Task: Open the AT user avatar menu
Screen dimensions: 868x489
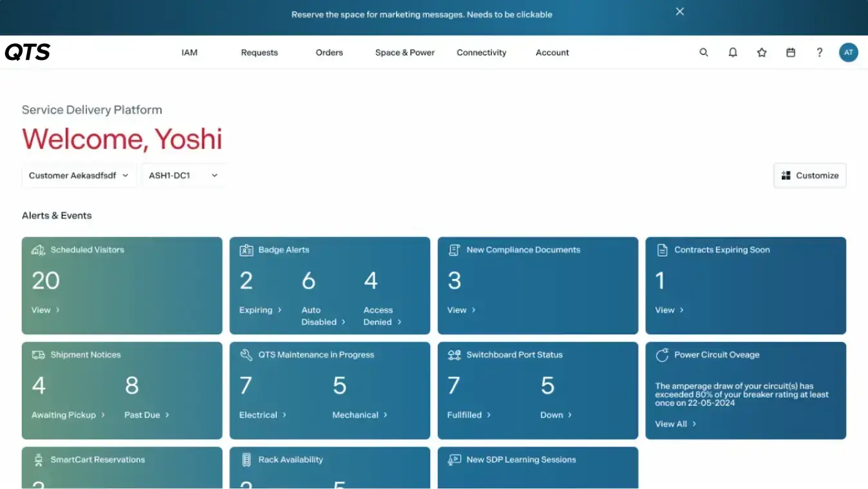Action: 848,53
